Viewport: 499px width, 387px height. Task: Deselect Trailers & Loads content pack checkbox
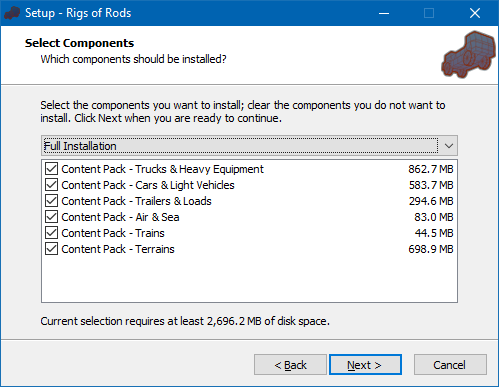51,201
